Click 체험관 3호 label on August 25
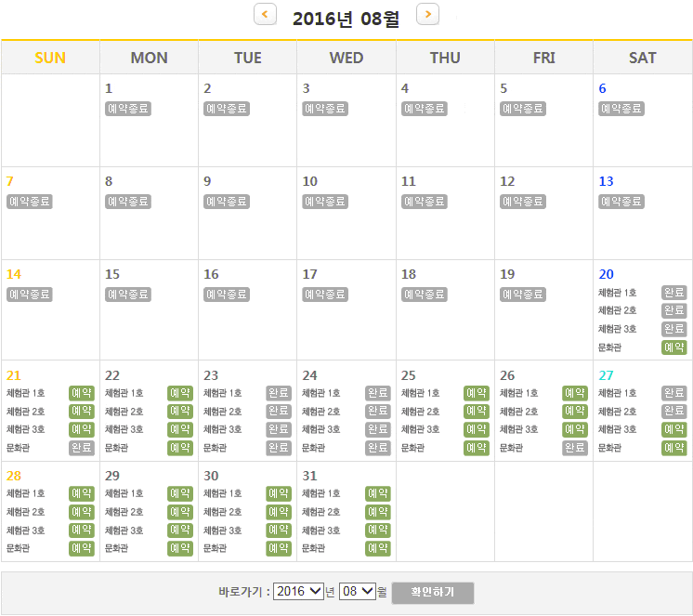The height and width of the screenshot is (616, 693). [420, 429]
